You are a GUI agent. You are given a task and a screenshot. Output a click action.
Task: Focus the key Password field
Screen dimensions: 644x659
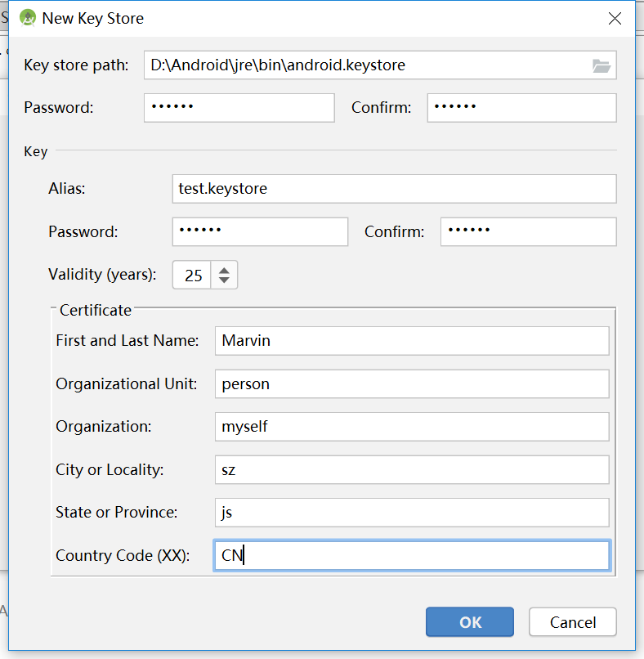tap(260, 231)
